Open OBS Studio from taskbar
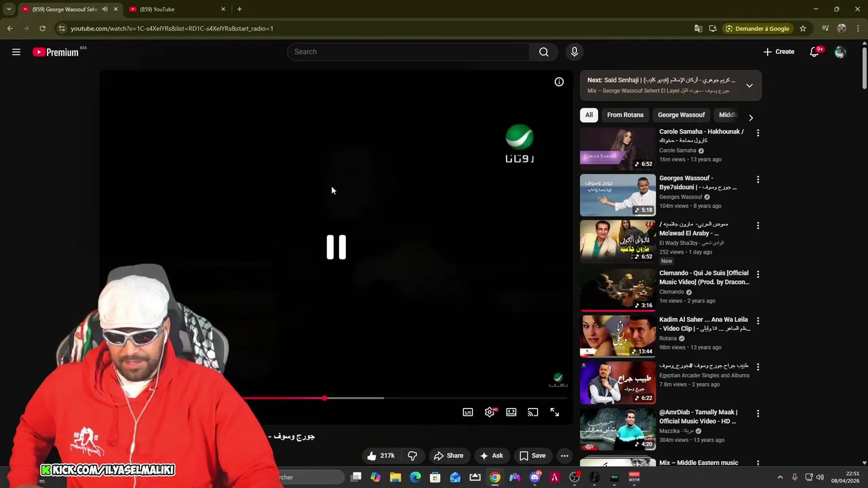This screenshot has height=488, width=868. click(x=575, y=477)
